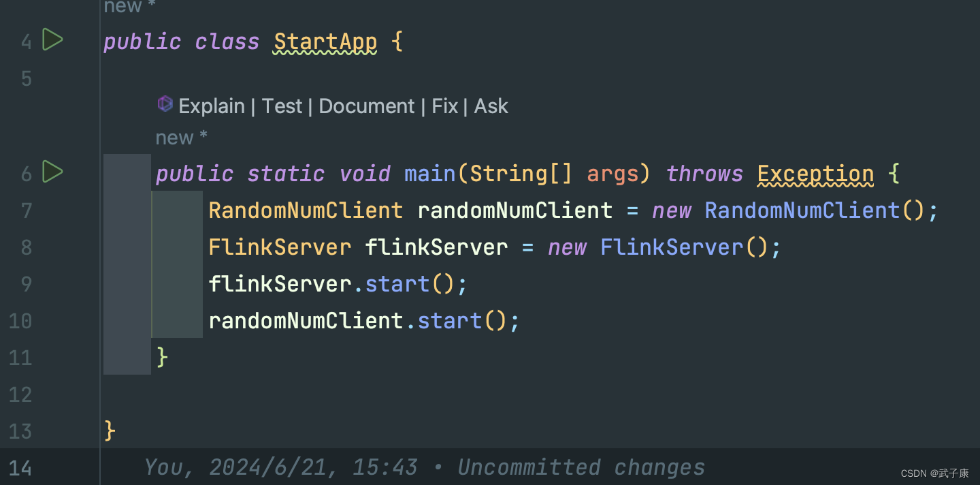Click the 'Explain' code lens action
Screen dimensions: 980x485
211,106
